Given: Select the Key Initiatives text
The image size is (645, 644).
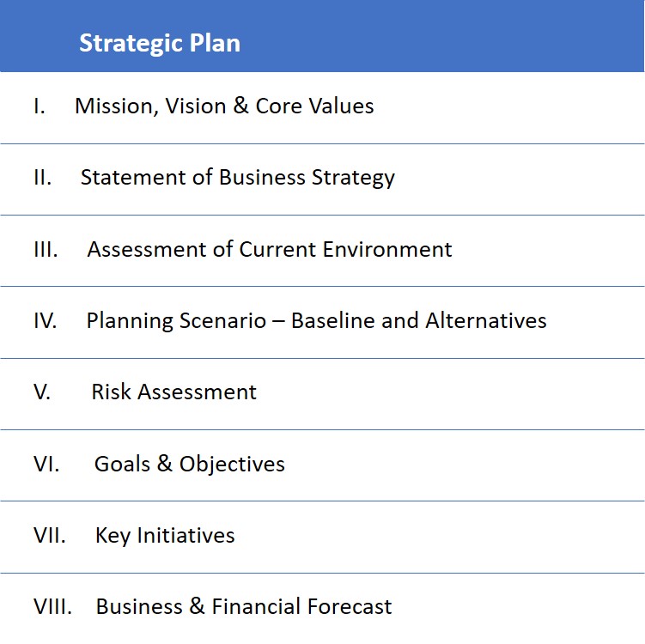Looking at the screenshot, I should tap(165, 536).
